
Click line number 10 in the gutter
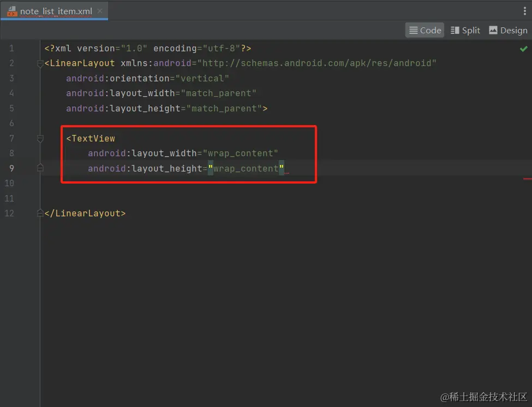(9, 183)
